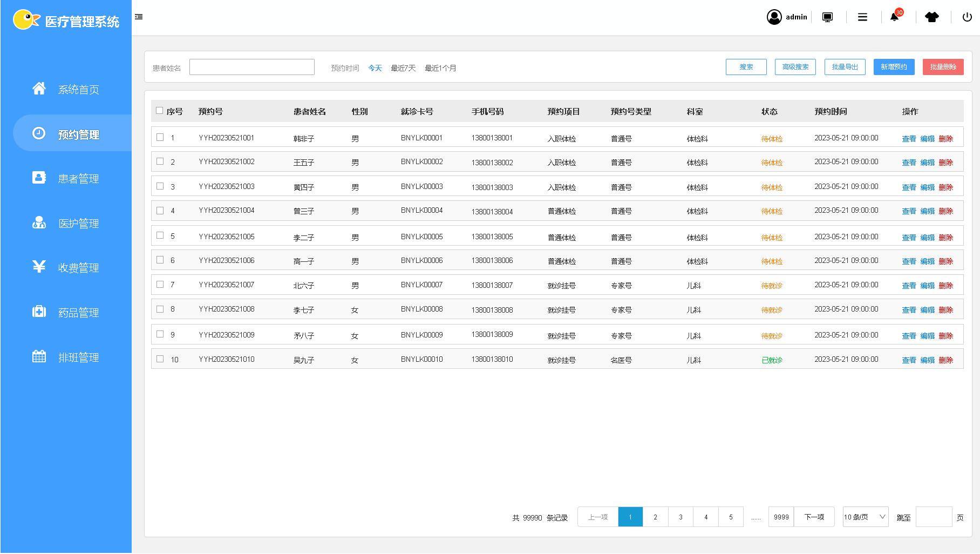Open the 高级搜索 advanced search panel
The height and width of the screenshot is (554, 980).
[x=795, y=67]
